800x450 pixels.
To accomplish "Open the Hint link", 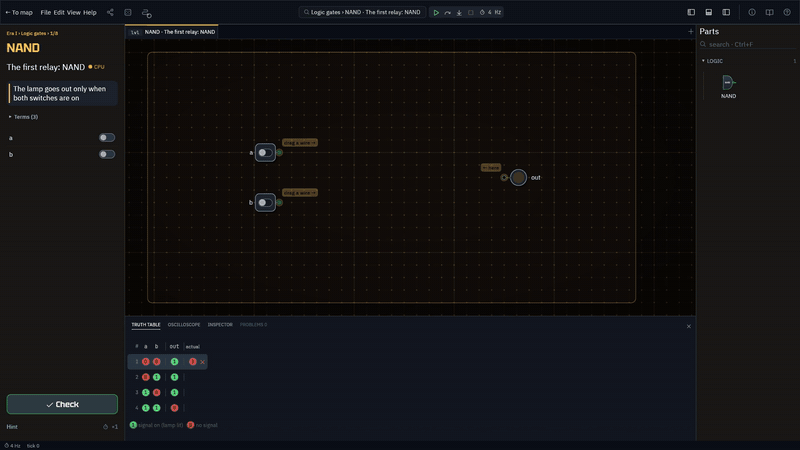I will (12, 427).
